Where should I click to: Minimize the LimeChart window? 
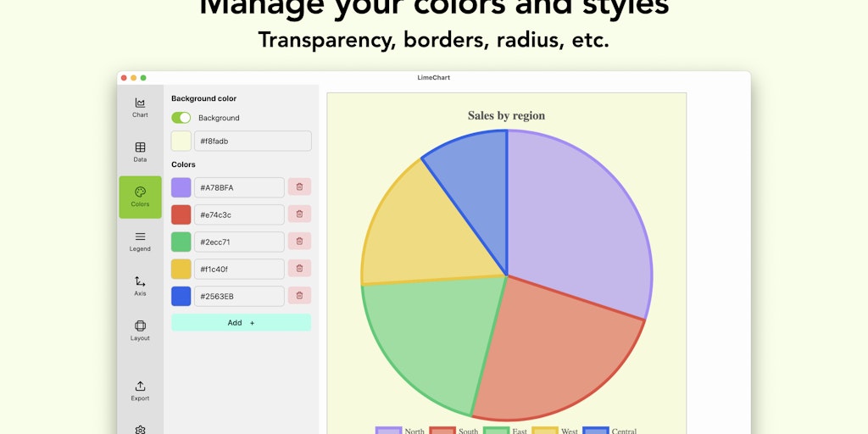(x=133, y=77)
